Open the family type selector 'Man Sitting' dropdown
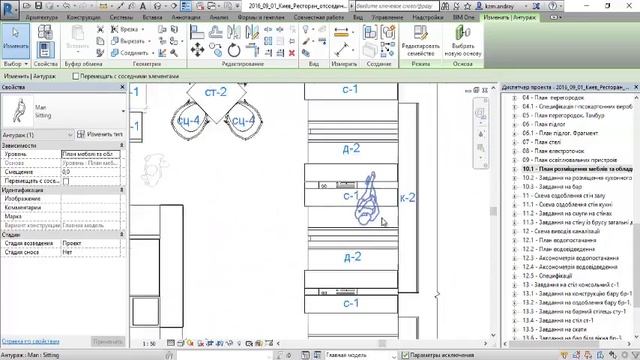 pyautogui.click(x=123, y=111)
